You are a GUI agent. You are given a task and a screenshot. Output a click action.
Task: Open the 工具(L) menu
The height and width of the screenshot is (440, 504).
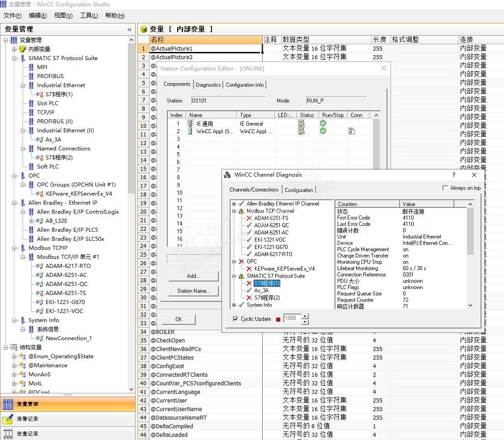[89, 16]
